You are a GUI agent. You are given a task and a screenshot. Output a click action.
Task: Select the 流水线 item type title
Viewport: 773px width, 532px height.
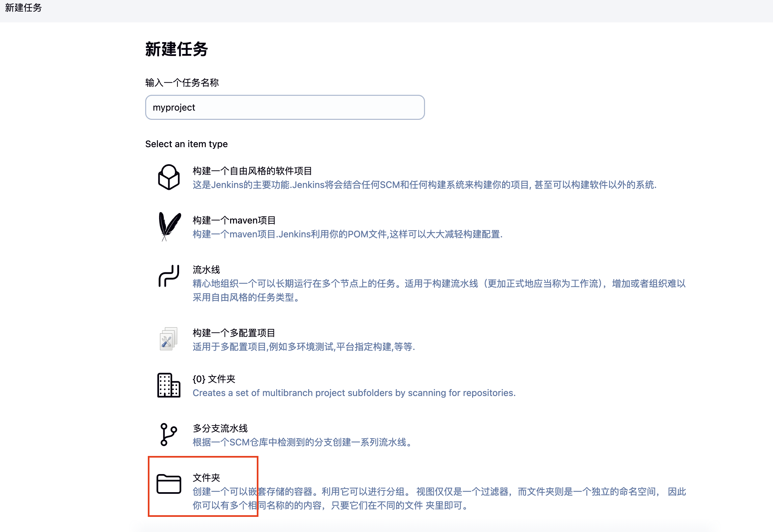[206, 270]
